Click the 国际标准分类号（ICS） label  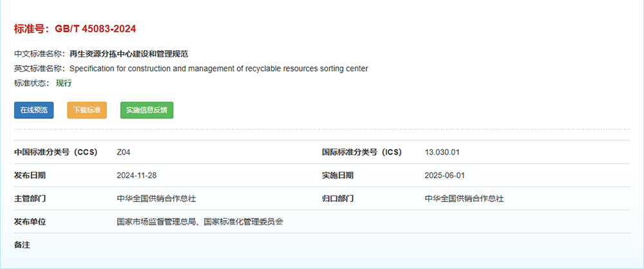361,153
